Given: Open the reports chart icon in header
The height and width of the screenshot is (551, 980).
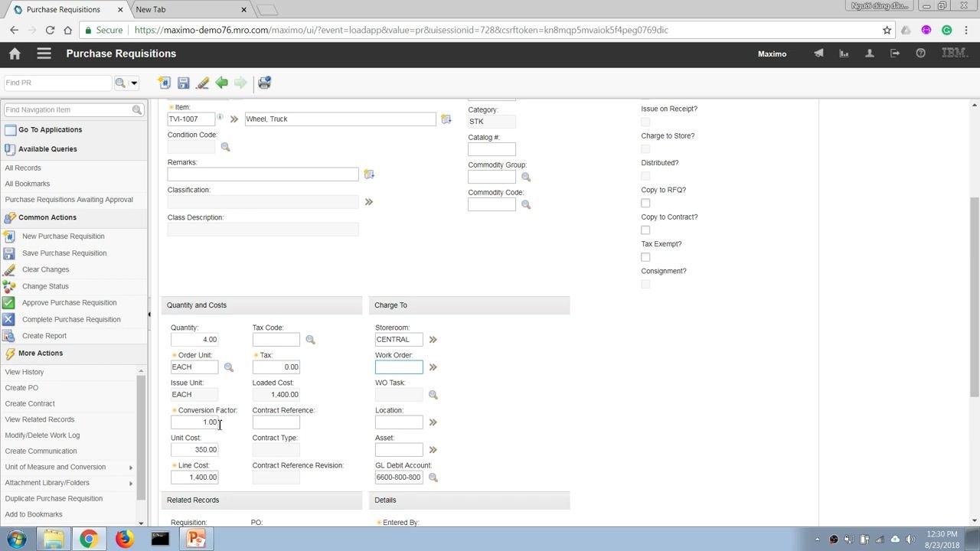Looking at the screenshot, I should [x=844, y=54].
